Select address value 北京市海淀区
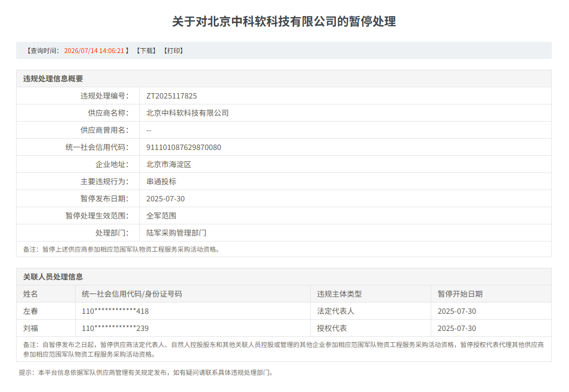 [169, 164]
